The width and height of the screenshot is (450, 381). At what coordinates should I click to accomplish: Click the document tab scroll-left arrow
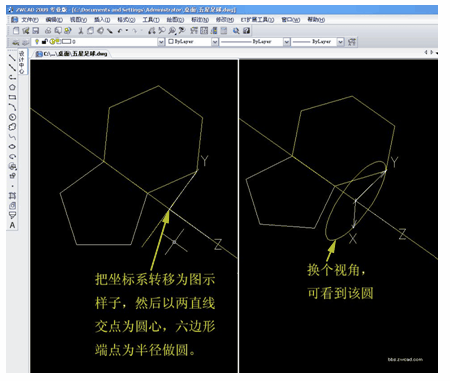(426, 52)
